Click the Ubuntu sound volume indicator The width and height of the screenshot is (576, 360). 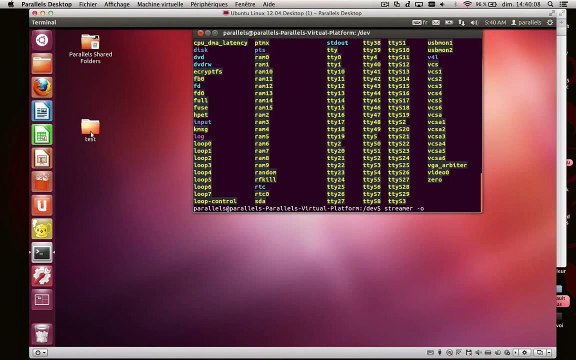[x=474, y=22]
